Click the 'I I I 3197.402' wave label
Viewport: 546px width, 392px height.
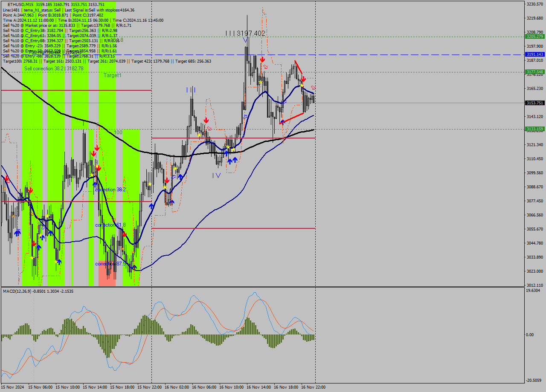[x=246, y=33]
